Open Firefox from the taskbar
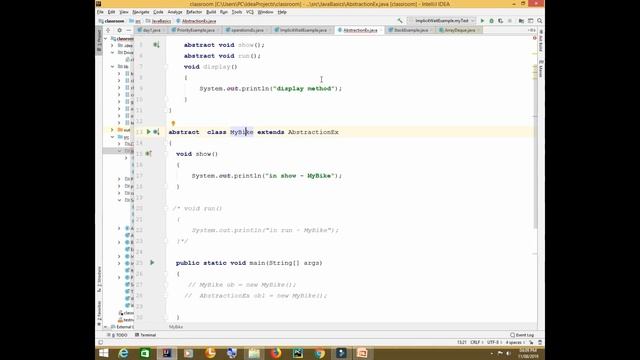Viewport: 640px width, 360px height. (276, 353)
